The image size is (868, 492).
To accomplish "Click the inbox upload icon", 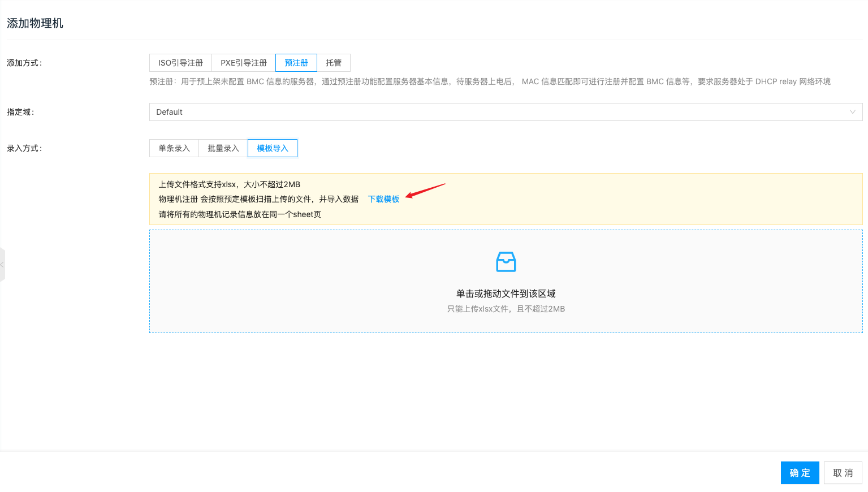I will tap(506, 262).
